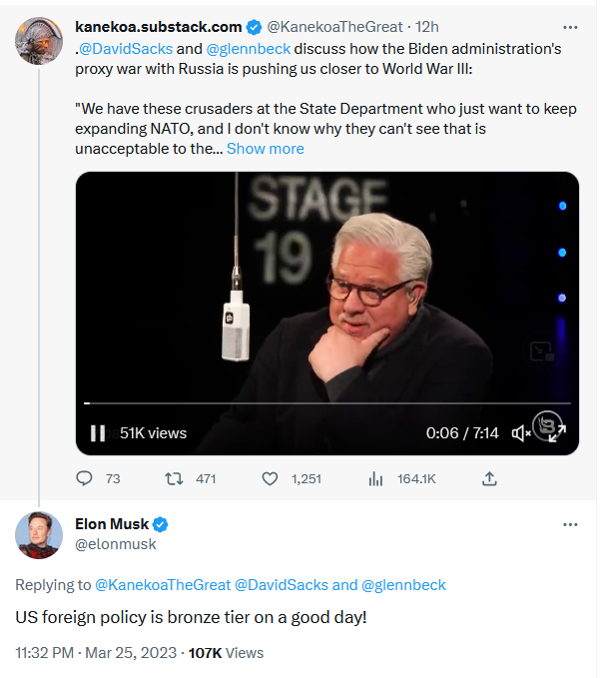Screen dimensions: 616x678
Task: Open the @DavidSacks mention in tweet text
Action: [126, 48]
